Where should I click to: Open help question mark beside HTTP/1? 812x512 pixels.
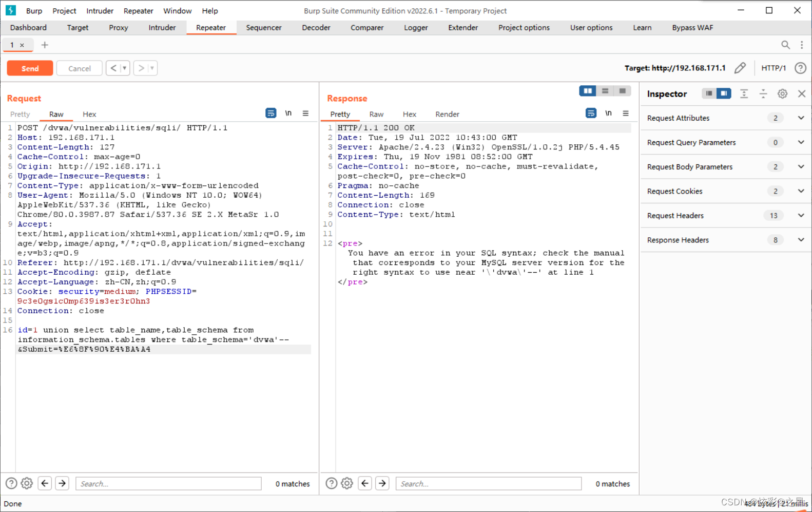pos(800,68)
